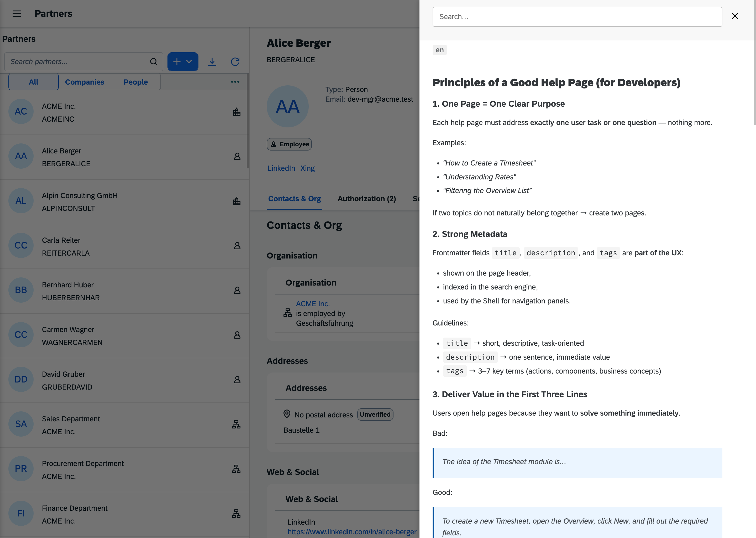
Task: Click the help panel vertical scrollbar
Action: (x=754, y=63)
